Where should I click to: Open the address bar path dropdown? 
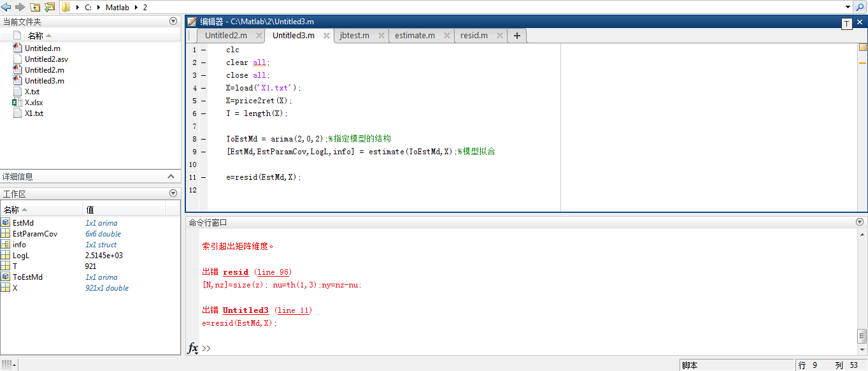pyautogui.click(x=848, y=7)
